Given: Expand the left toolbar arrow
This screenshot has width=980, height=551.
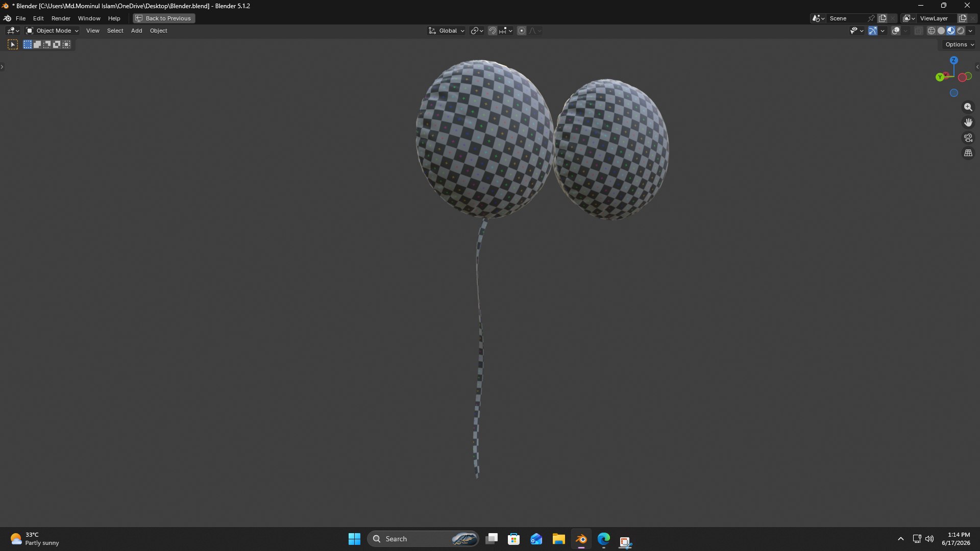Looking at the screenshot, I should 2,67.
